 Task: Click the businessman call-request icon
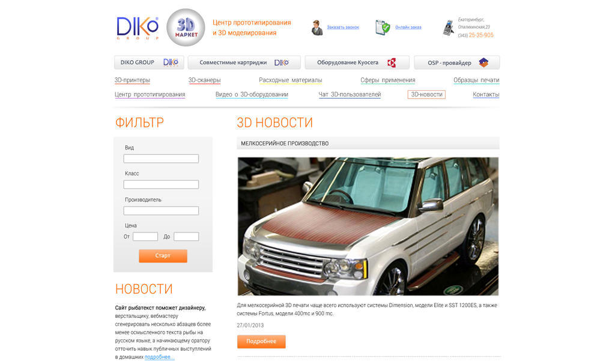tap(317, 28)
